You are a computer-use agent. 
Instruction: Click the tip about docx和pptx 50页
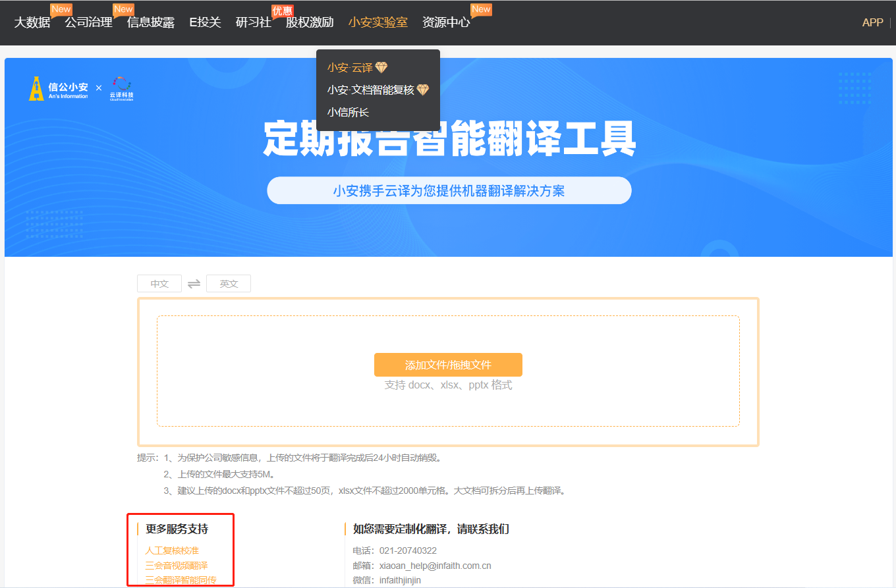tap(365, 491)
